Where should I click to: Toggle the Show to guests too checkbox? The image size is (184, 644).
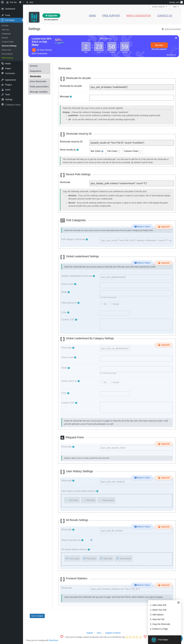pyautogui.click(x=91, y=540)
